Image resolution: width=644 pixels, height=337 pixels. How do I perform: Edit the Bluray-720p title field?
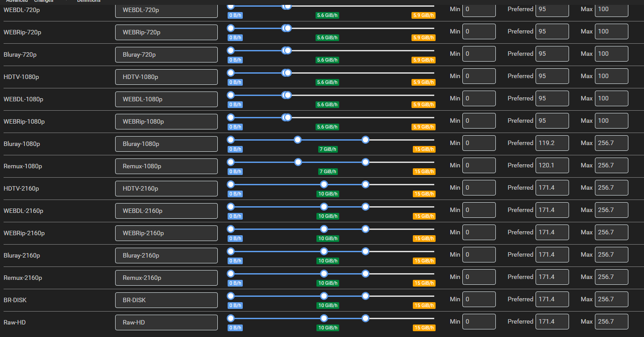pos(166,54)
